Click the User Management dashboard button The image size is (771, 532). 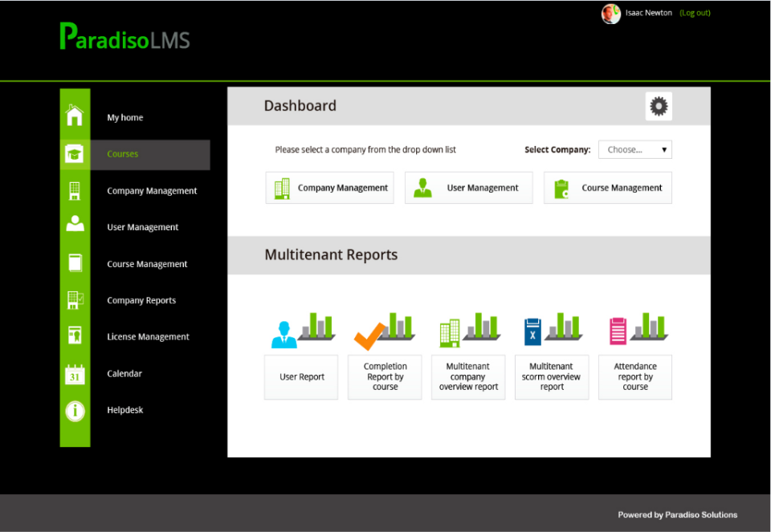[x=468, y=188]
